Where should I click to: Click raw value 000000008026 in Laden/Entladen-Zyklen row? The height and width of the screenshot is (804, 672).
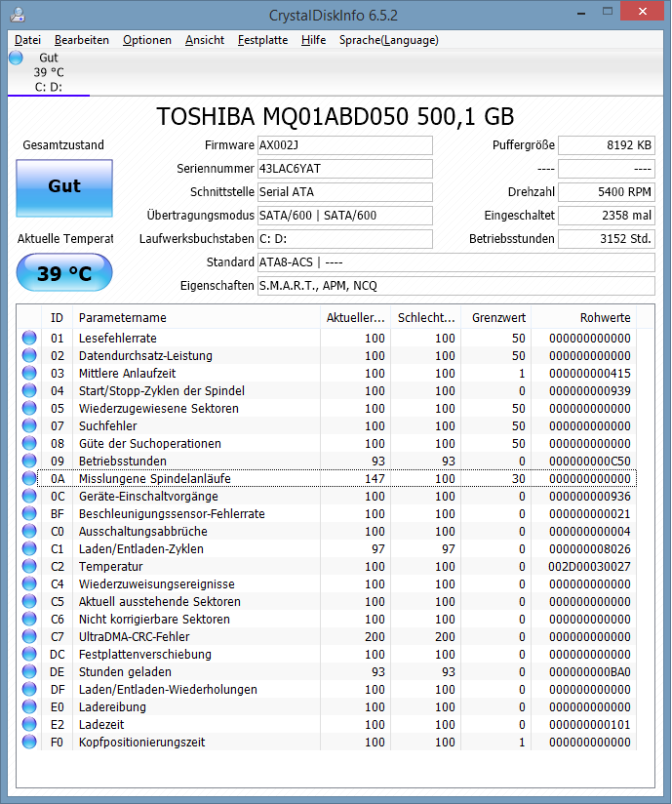(589, 549)
